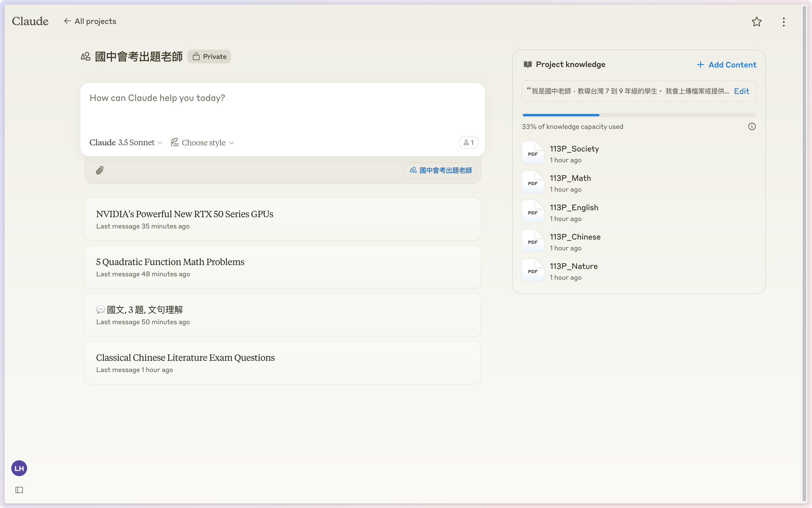This screenshot has height=508, width=812.
Task: Open the three-dot project options menu
Action: pos(784,22)
